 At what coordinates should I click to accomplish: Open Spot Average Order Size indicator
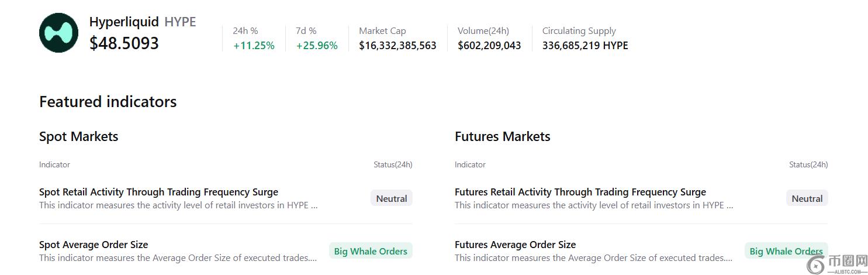click(94, 245)
